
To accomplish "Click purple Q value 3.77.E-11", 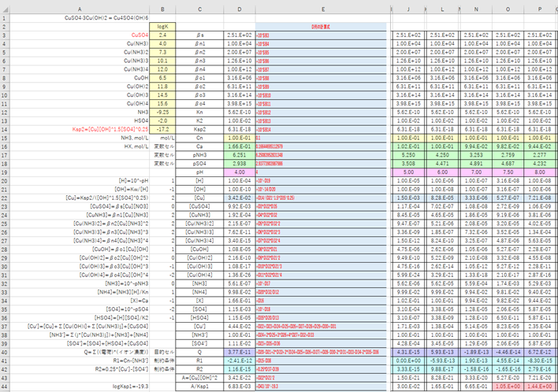I will coord(240,352).
